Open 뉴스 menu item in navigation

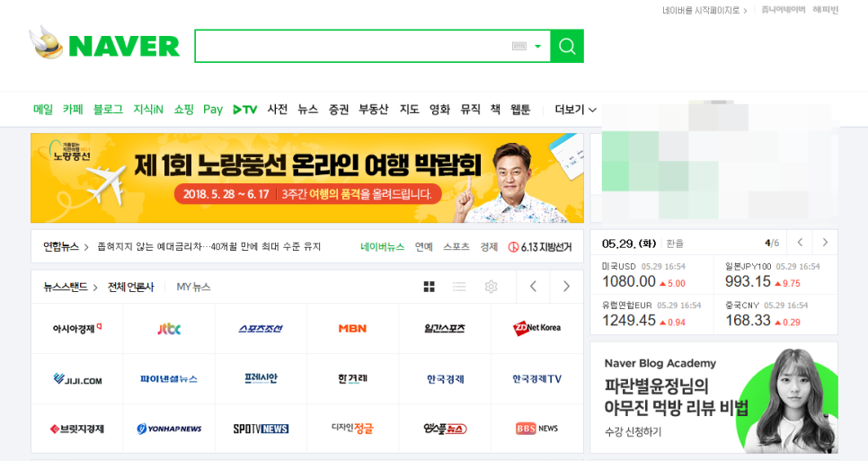point(308,110)
